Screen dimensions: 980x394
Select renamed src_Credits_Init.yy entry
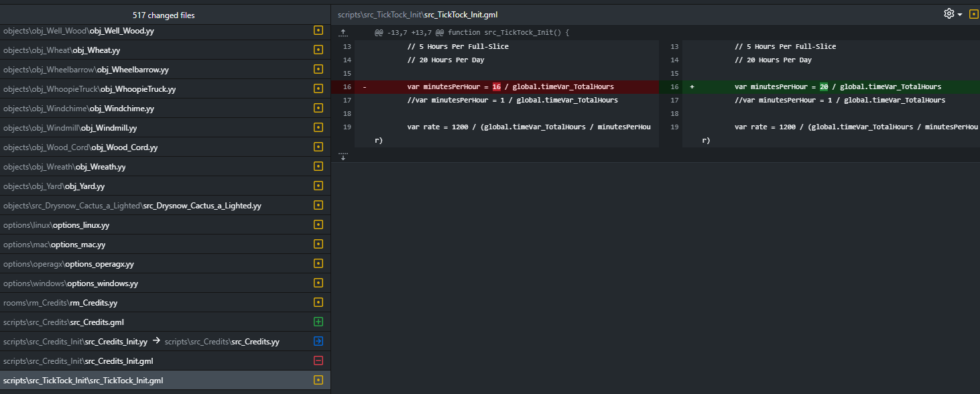pos(165,342)
